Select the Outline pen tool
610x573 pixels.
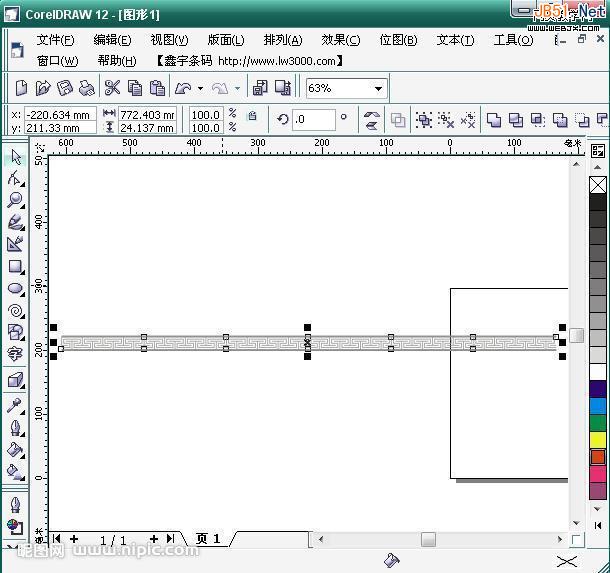[x=16, y=428]
